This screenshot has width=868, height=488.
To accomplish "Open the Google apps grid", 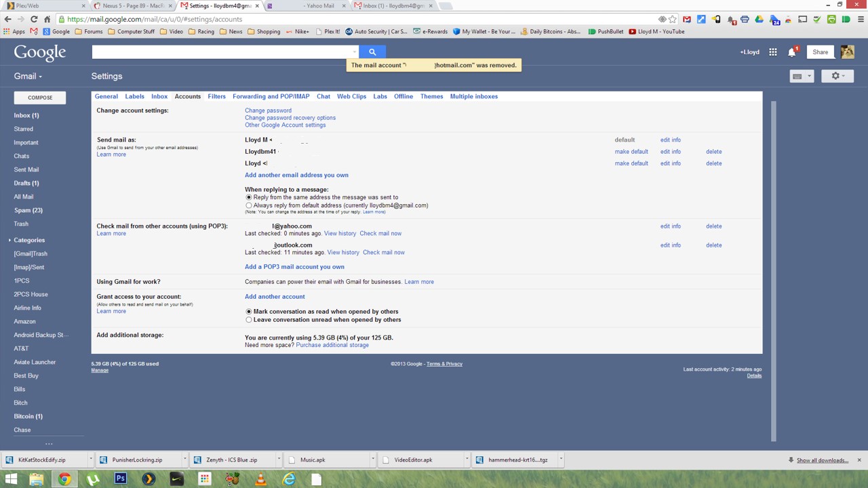I will click(x=772, y=52).
